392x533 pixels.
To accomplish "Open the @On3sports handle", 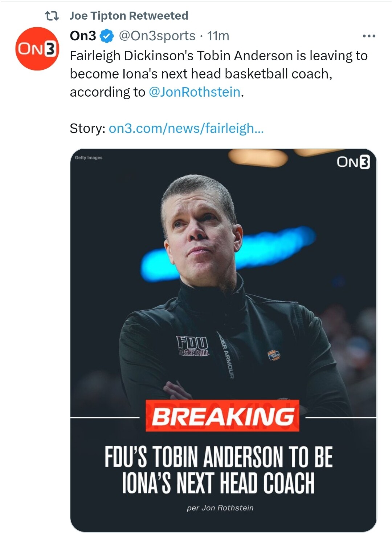I will coord(157,36).
